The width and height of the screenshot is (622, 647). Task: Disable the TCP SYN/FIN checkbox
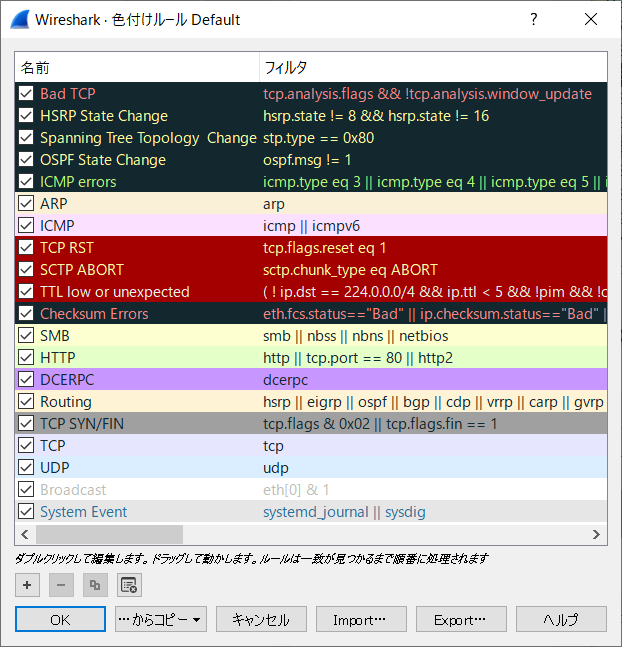click(26, 423)
